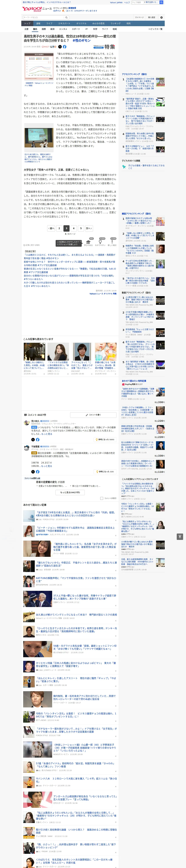Open the Yahoo! JAPAN header link
This screenshot has width=186, height=868.
[x=116, y=2]
